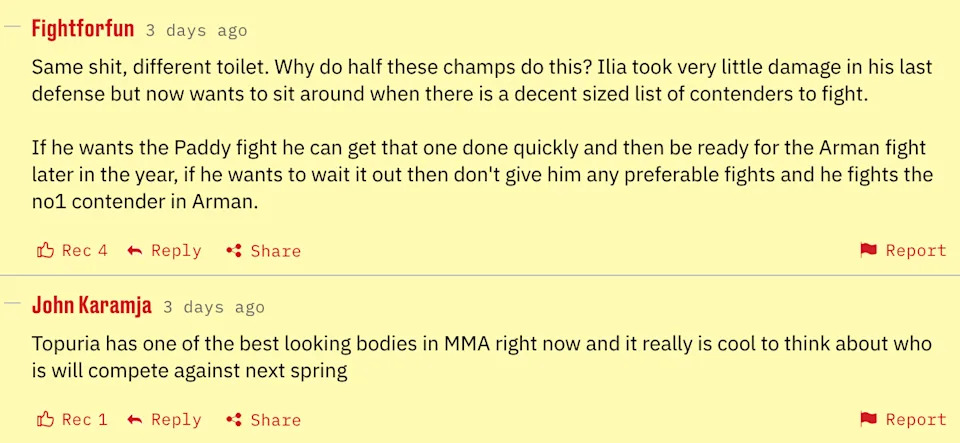
Task: Click the Share label under Fightforfun's comment
Action: click(x=276, y=250)
